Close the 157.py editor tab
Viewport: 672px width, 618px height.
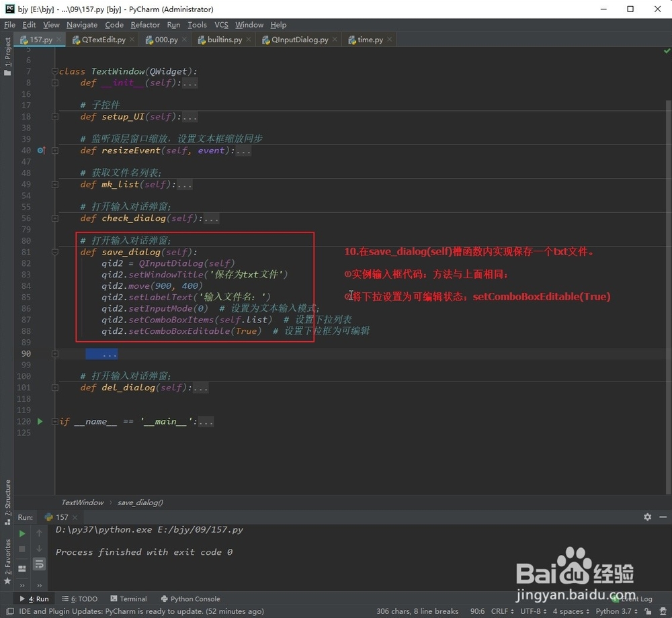pyautogui.click(x=59, y=40)
